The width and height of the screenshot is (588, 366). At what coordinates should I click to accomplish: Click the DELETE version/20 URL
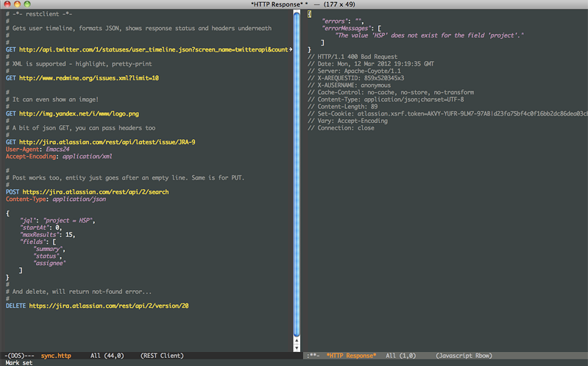tap(109, 306)
